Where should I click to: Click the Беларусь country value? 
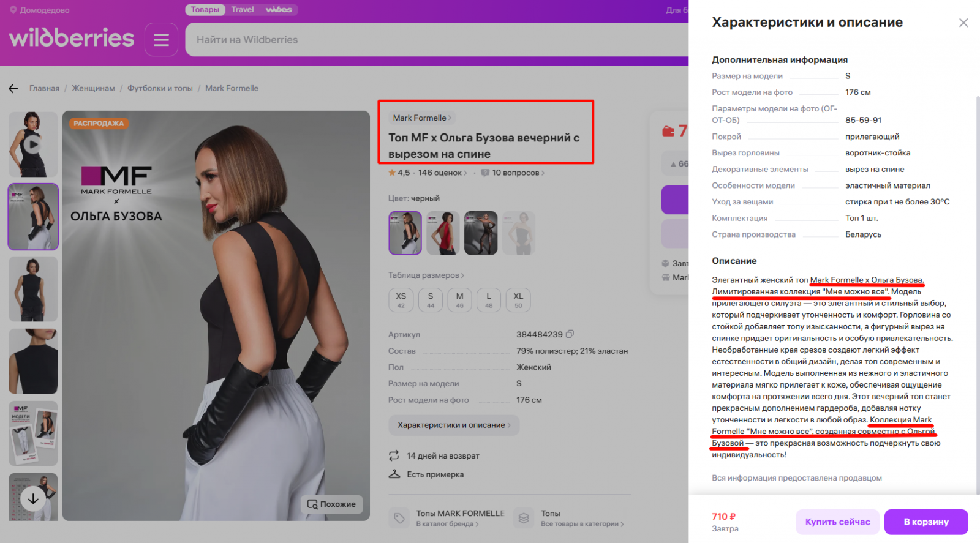864,234
